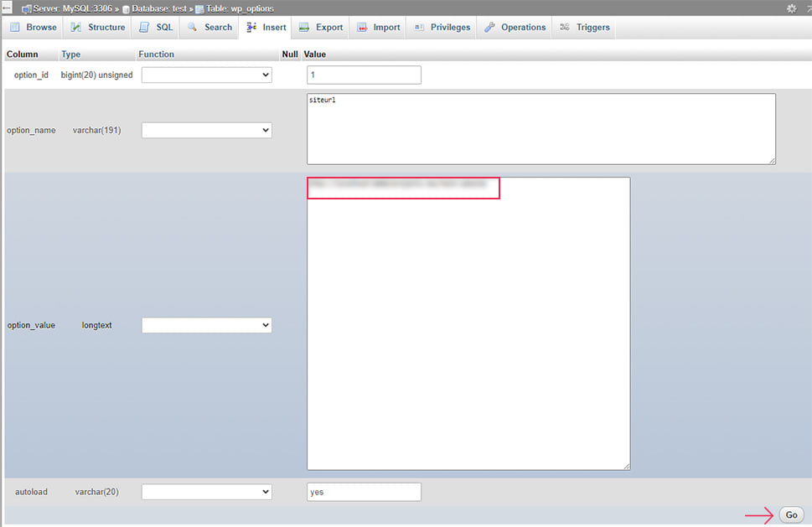812x527 pixels.
Task: Open the SQL tab
Action: (x=157, y=27)
